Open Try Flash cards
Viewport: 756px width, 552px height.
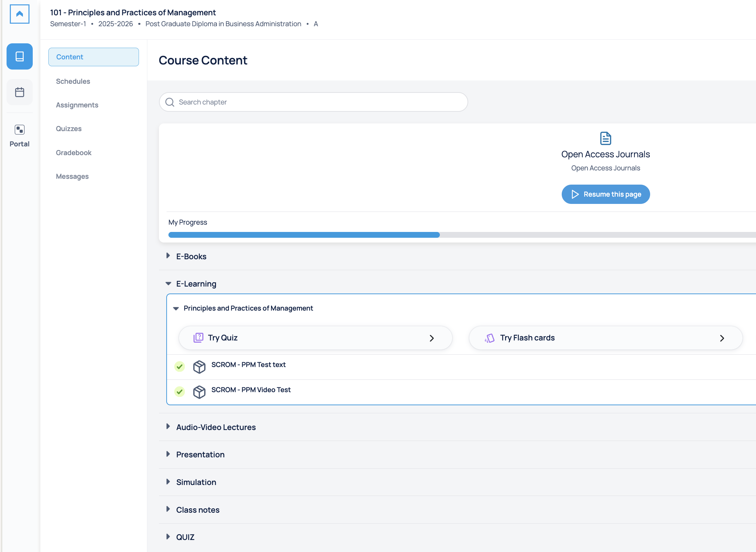tap(605, 338)
